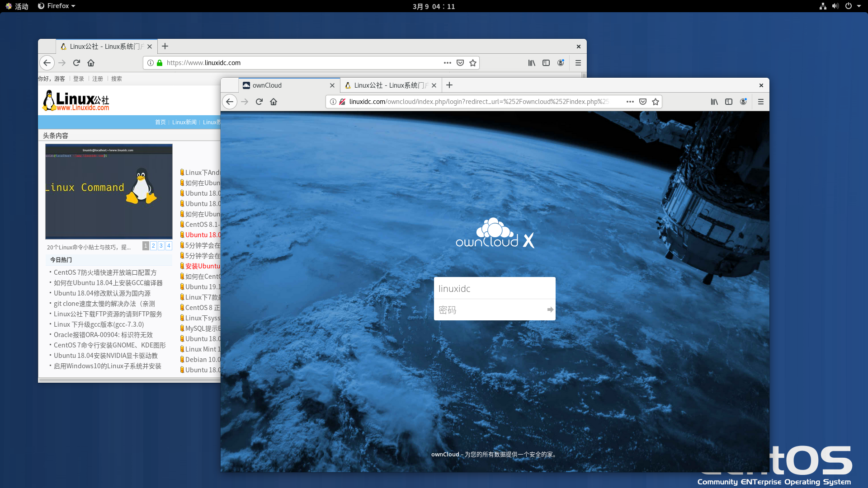This screenshot has width=868, height=488.
Task: Open Ubuntu 18.04安装NVIDIA显卡驱动教 article
Action: click(106, 356)
